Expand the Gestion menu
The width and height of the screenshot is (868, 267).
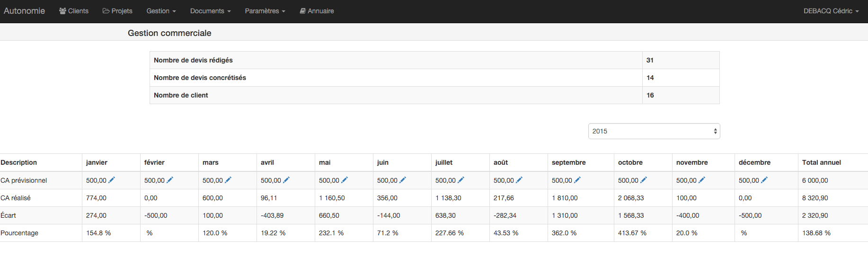(x=161, y=11)
